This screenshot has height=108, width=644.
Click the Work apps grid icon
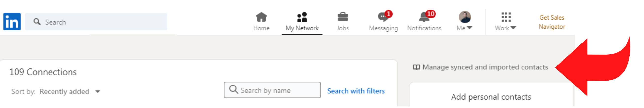(x=506, y=17)
